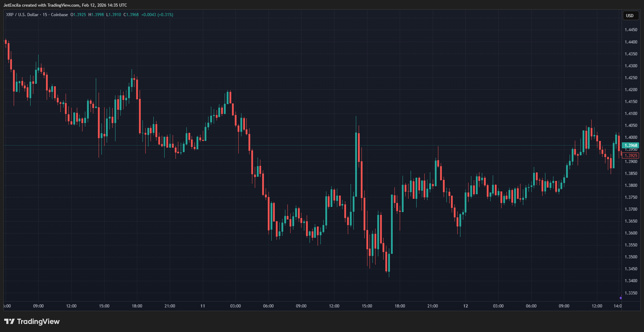Click the +0.0043 (+0.31%) change value
644x332 pixels.
(x=157, y=15)
